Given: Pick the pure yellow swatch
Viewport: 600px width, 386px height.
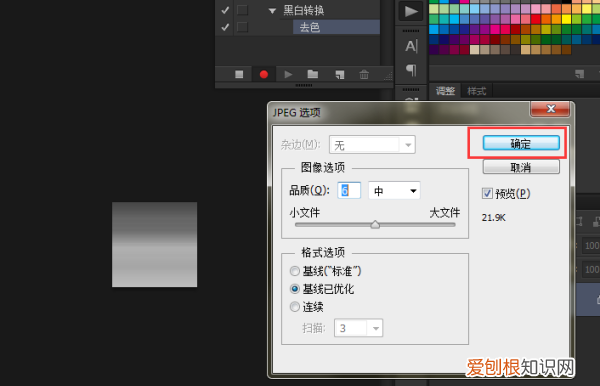Looking at the screenshot, I should tap(566, 19).
